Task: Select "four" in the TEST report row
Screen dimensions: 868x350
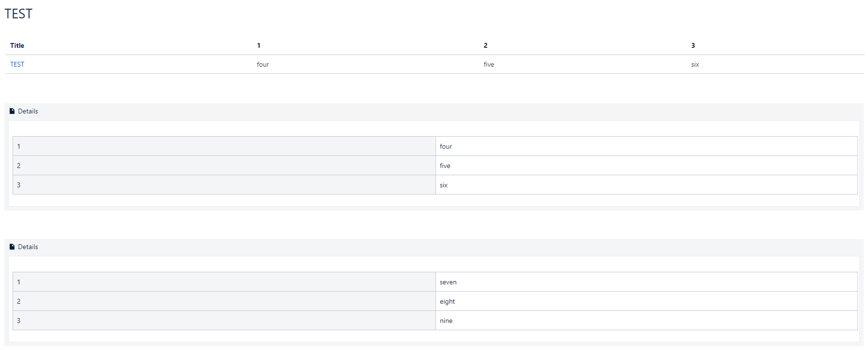Action: 263,64
